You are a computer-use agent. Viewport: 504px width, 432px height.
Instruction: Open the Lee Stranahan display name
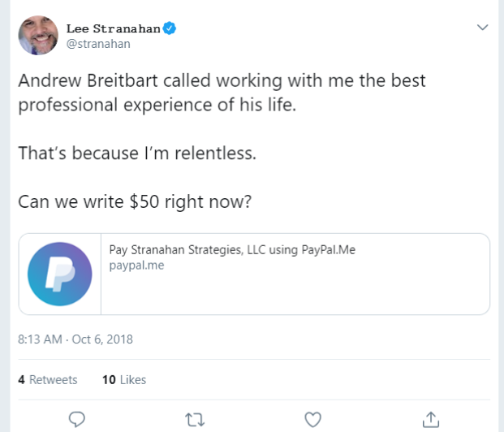(x=113, y=29)
